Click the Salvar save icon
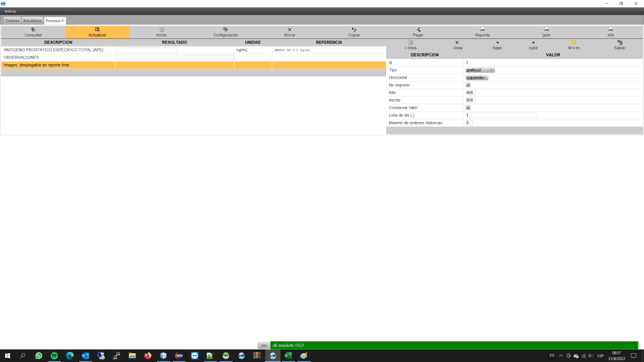Viewport: 644px width, 362px height. (619, 42)
